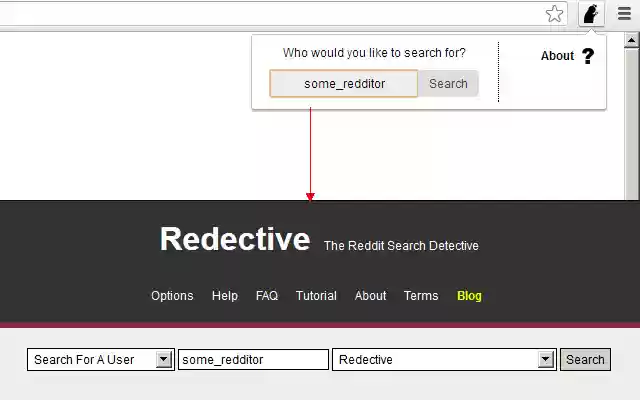Click the popup Search button

pyautogui.click(x=448, y=84)
